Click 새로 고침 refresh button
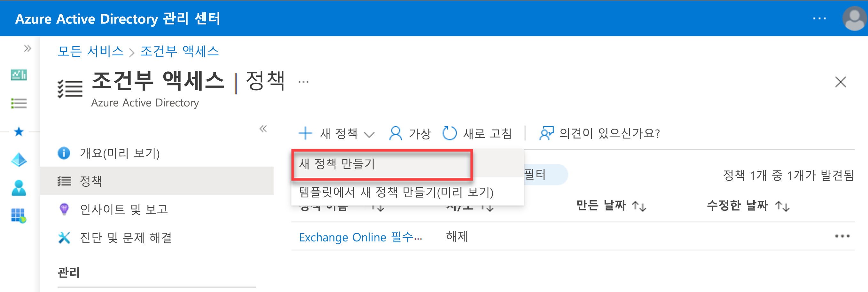868x292 pixels. click(477, 133)
